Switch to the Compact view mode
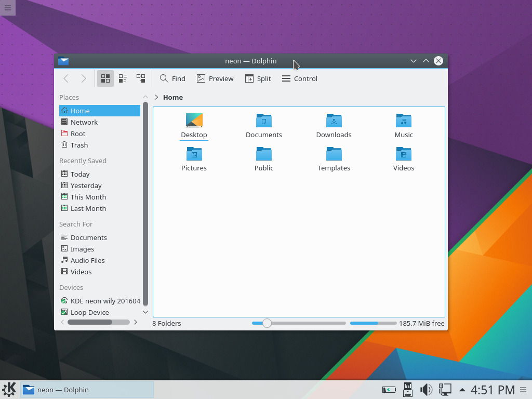This screenshot has height=399, width=532. pos(123,78)
